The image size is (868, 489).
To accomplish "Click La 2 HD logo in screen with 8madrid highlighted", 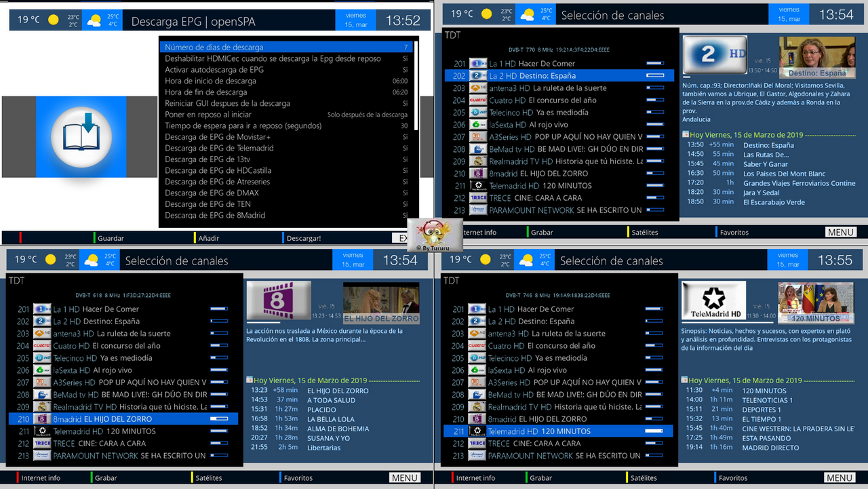I will pyautogui.click(x=43, y=321).
